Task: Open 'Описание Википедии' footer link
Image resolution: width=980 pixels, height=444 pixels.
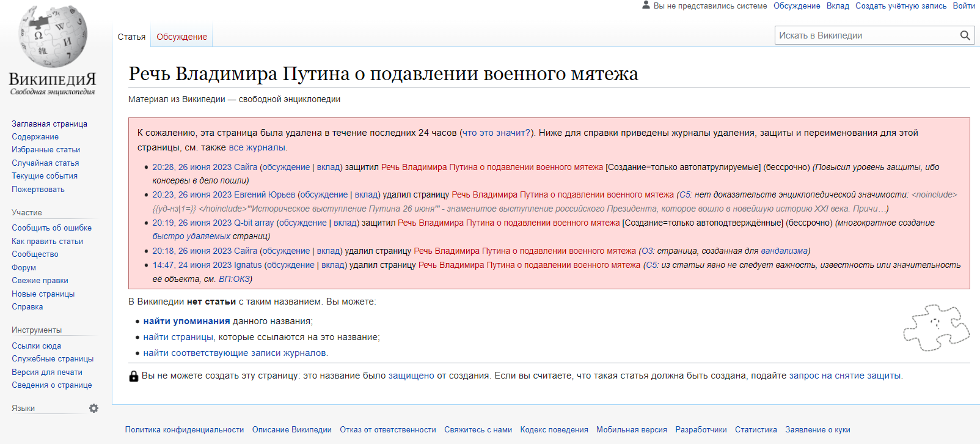Action: pos(292,430)
